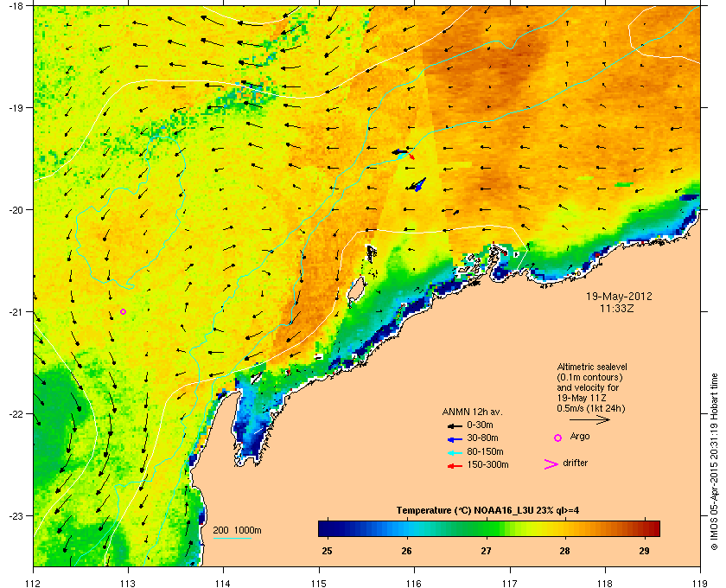Click the cyan 80-150m legend arrow
726x588 pixels.
455,453
